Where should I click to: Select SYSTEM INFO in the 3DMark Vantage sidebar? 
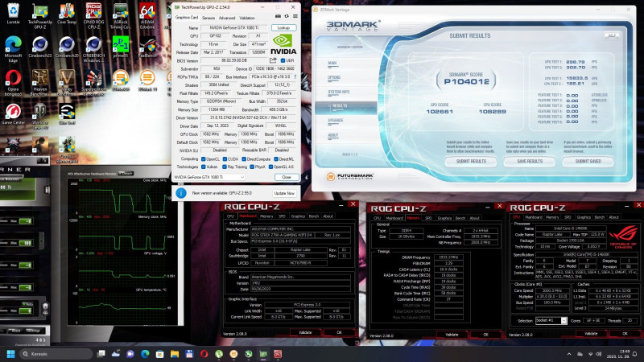pyautogui.click(x=338, y=92)
